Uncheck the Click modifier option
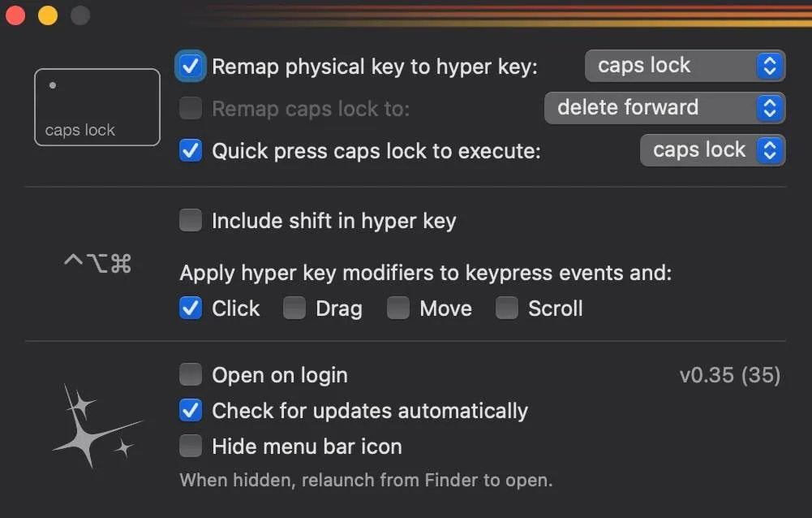This screenshot has height=518, width=812. click(x=190, y=308)
